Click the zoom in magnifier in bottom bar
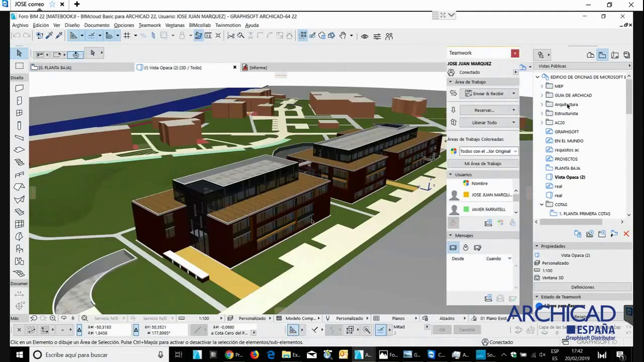644x362 pixels. pos(53,318)
